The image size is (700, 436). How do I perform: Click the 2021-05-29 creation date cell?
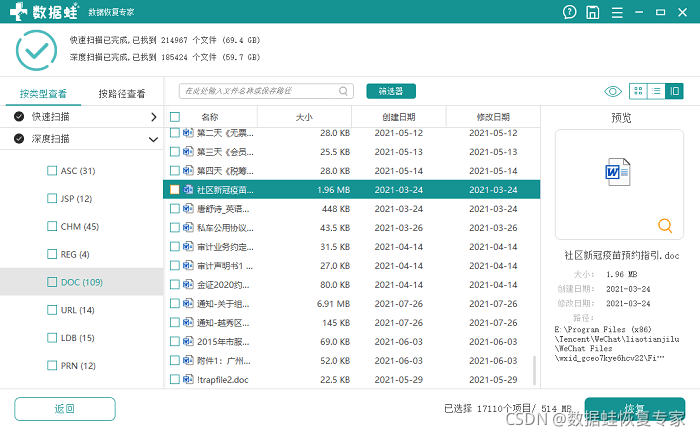click(399, 379)
